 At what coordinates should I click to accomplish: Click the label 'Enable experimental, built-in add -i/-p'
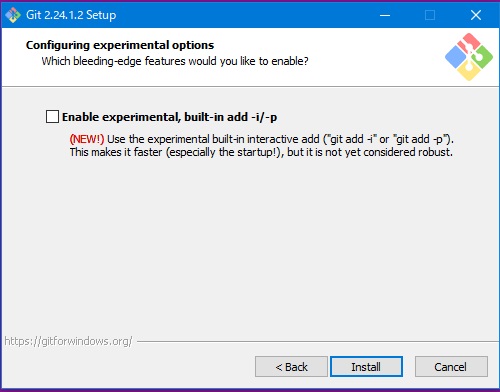click(x=170, y=117)
